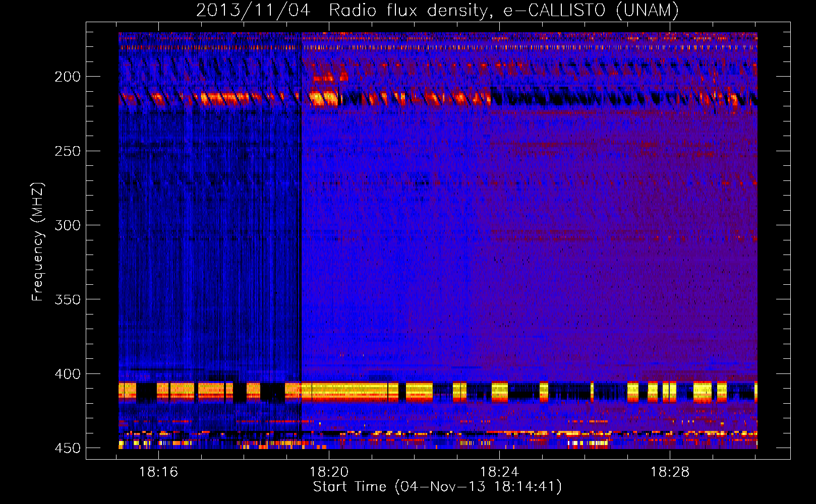816x504 pixels.
Task: Click the 'Start Time (04-Nov-13 18:14:41)' label
Action: coord(437,487)
